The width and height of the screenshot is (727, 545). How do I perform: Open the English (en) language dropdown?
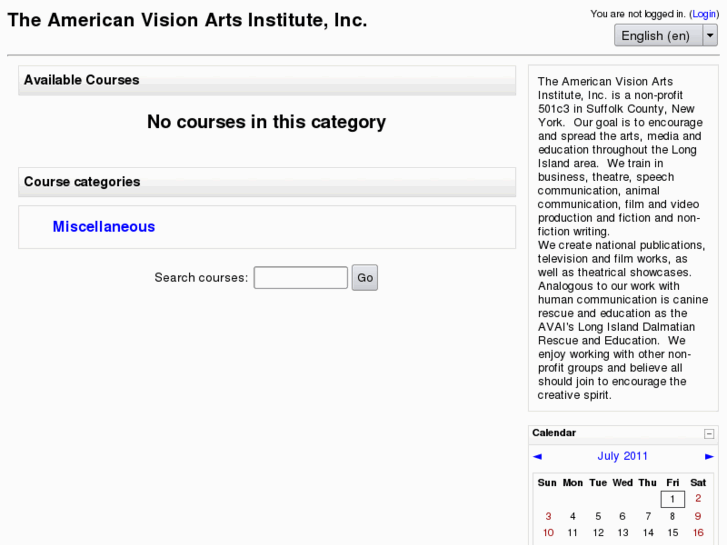[665, 35]
